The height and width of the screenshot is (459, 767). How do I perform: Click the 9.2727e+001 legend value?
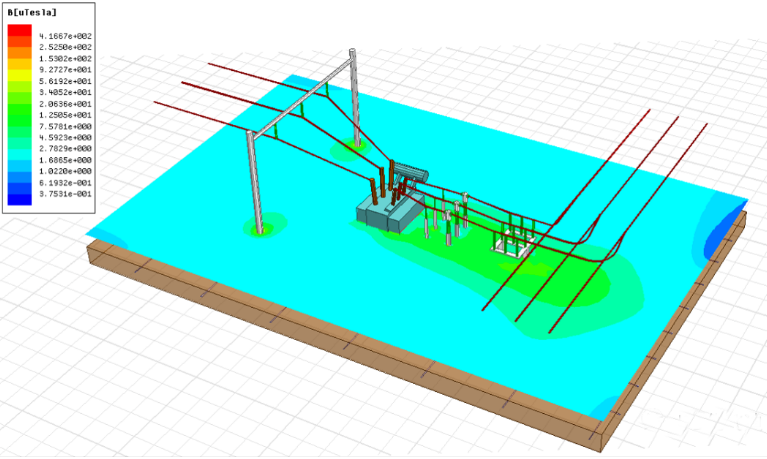tap(66, 70)
